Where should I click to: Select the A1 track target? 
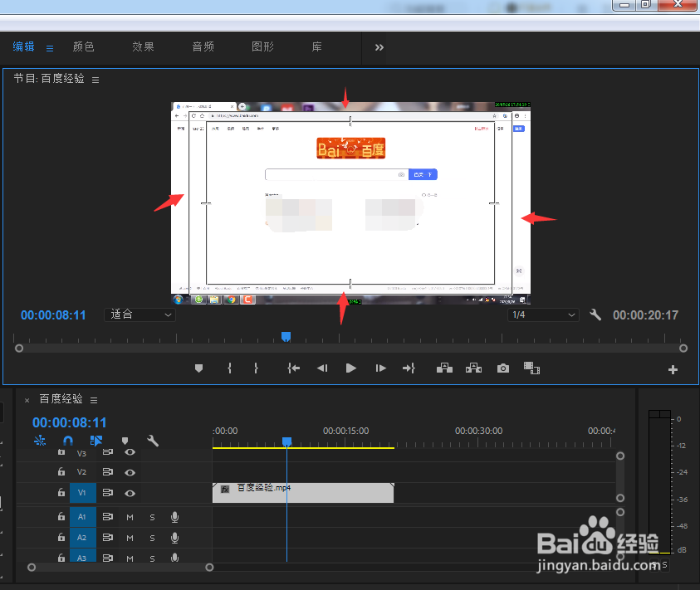click(x=82, y=517)
